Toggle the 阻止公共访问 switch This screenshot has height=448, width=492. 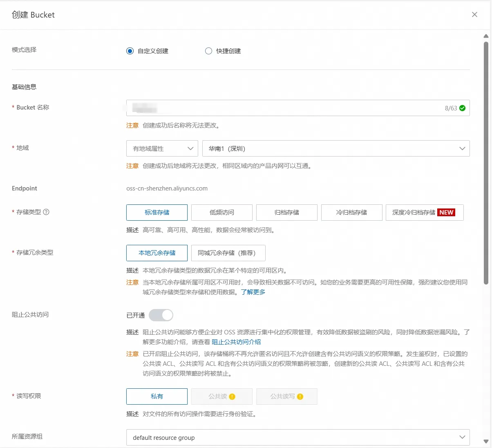[161, 315]
